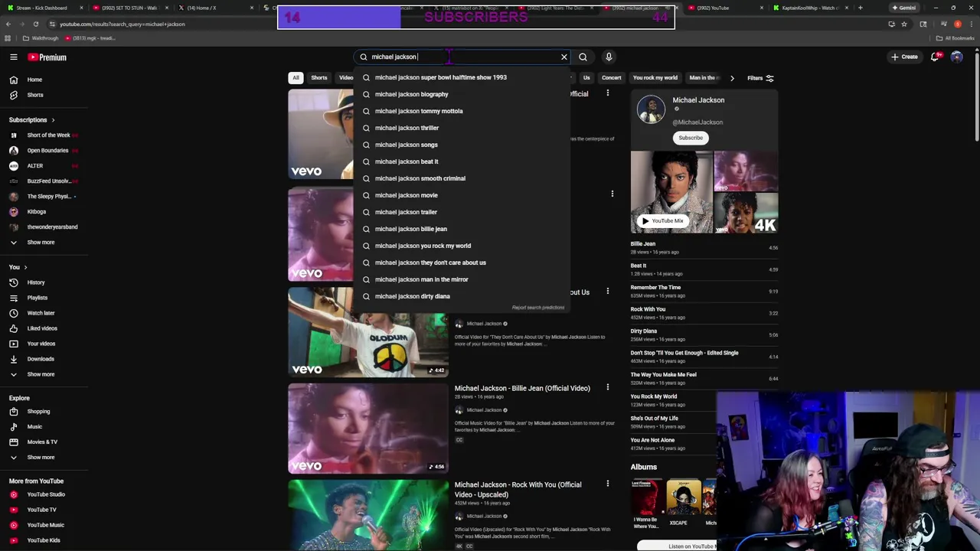Play Remember The Time from song list
The height and width of the screenshot is (551, 980).
(x=704, y=292)
